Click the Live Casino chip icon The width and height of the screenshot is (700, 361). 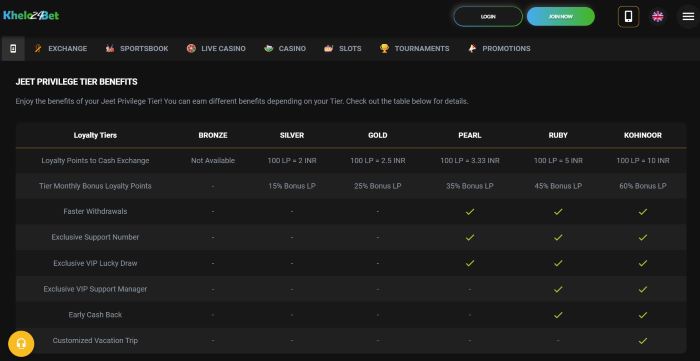click(x=191, y=49)
